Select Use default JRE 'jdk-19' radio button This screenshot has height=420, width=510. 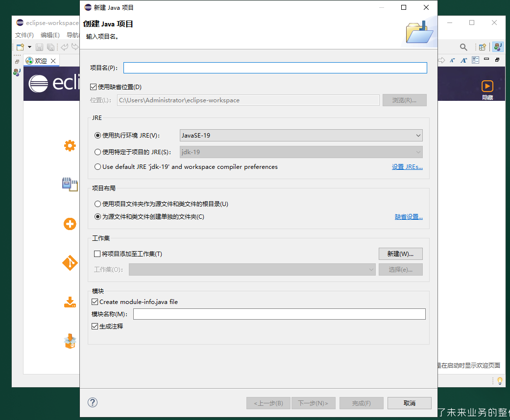click(97, 167)
